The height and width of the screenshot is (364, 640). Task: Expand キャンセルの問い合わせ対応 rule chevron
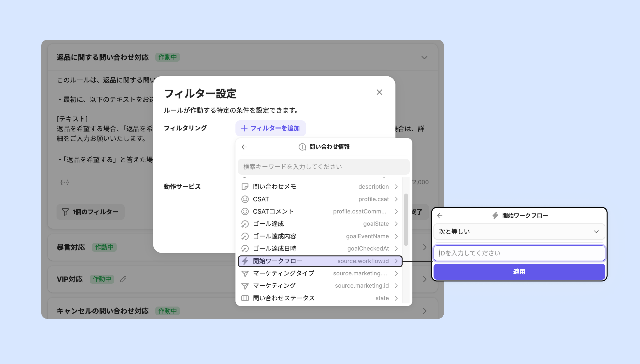coord(424,311)
